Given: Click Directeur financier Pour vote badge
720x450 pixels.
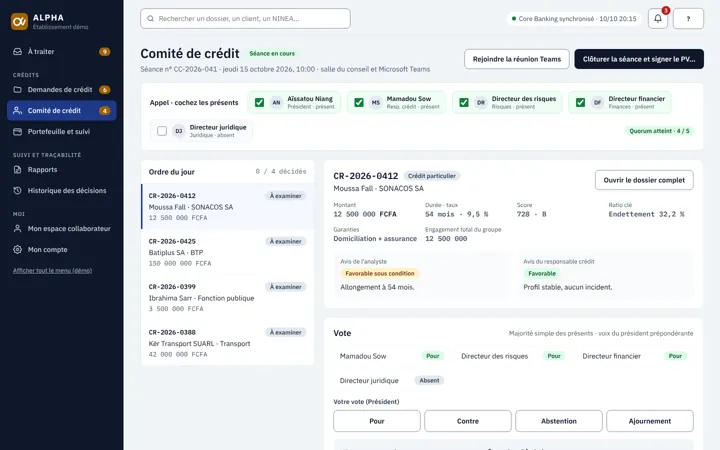Looking at the screenshot, I should point(675,356).
